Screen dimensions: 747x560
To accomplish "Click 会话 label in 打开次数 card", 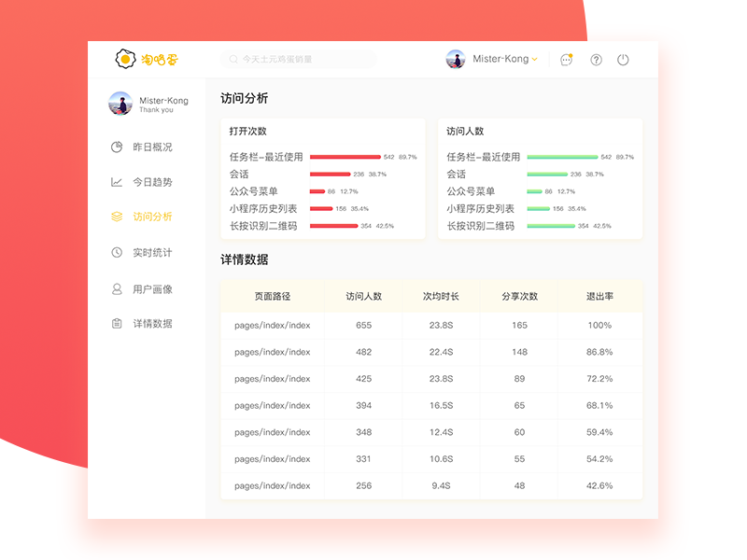I will [239, 175].
